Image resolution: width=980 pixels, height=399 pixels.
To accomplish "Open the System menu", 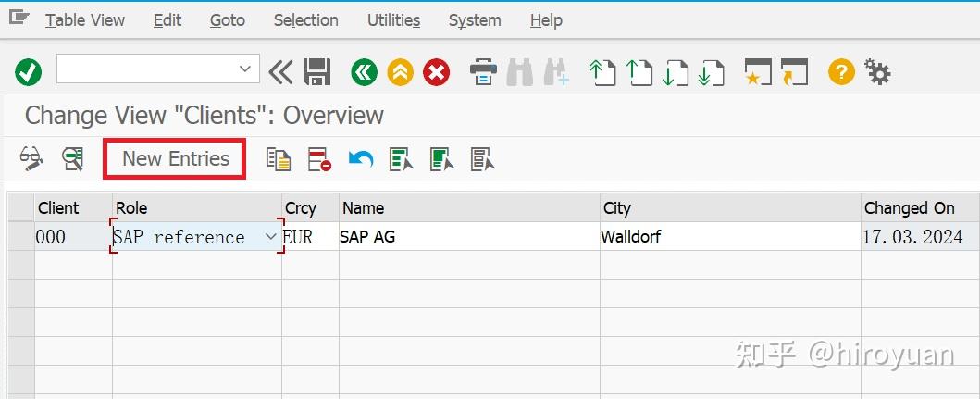I will (475, 20).
